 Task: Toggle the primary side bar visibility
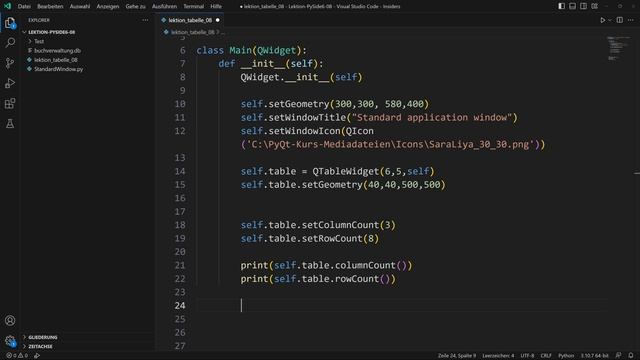(562, 6)
